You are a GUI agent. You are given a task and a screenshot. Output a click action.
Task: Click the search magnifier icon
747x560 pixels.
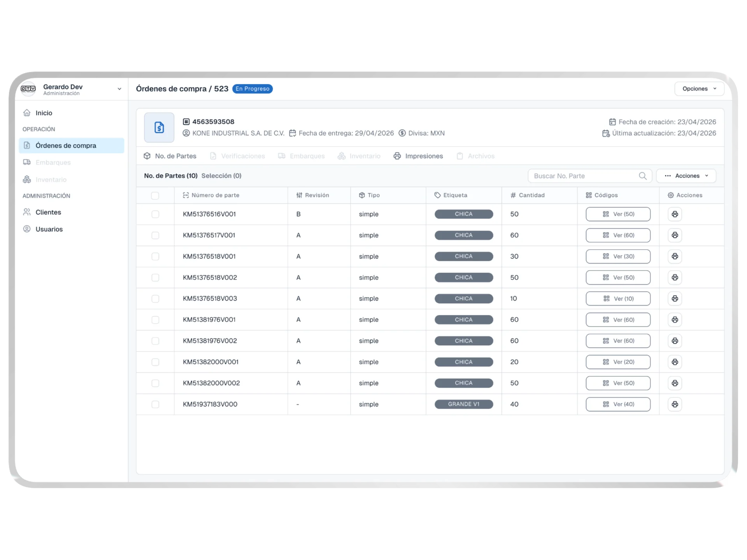tap(642, 176)
